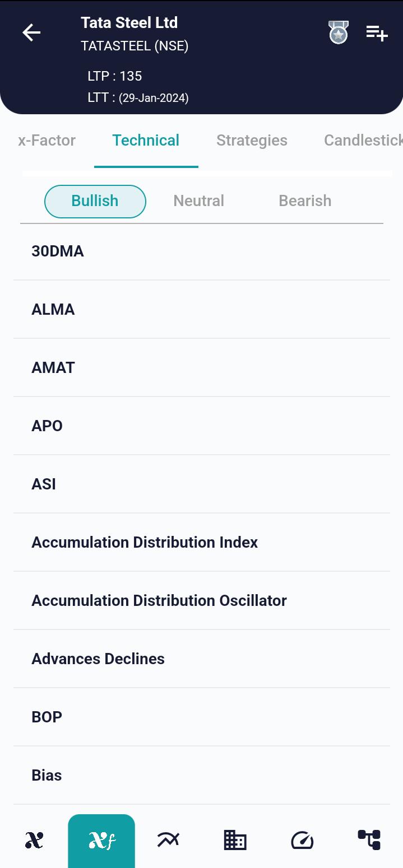Image resolution: width=403 pixels, height=868 pixels.
Task: Activate the Bearish filter
Action: coord(305,200)
